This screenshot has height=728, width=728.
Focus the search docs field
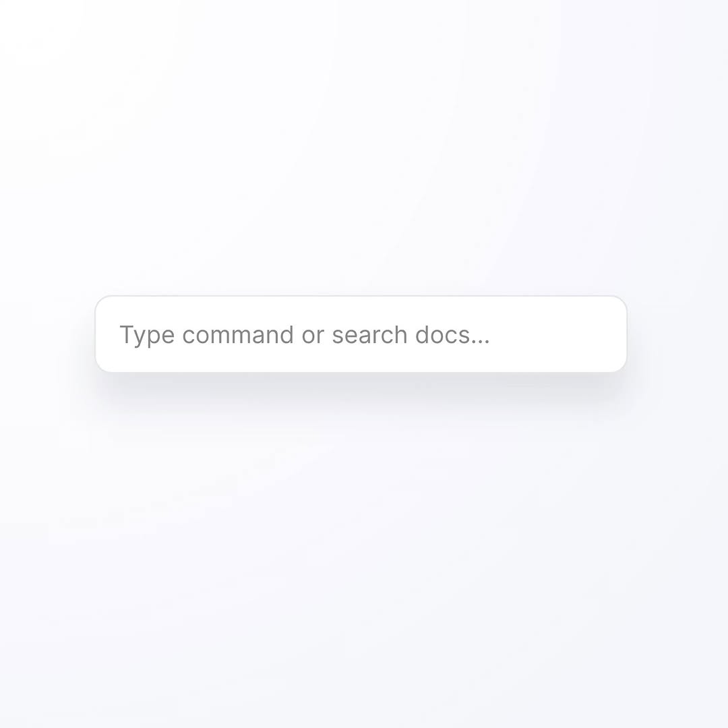[x=361, y=334]
